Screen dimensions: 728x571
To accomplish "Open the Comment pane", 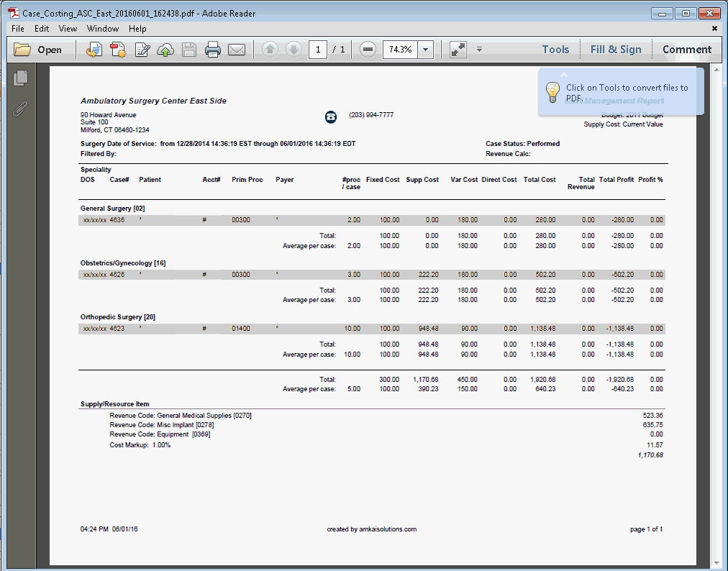I will coord(687,50).
